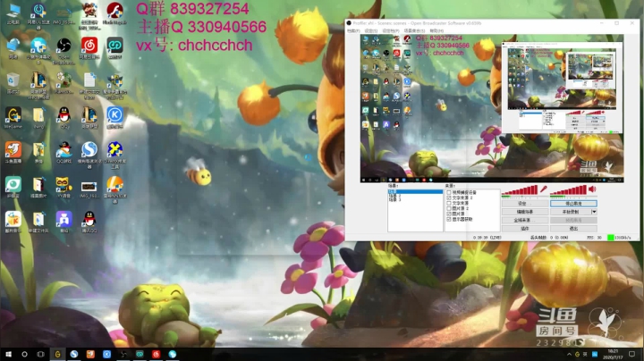Click the speaker mute icon in OBS
This screenshot has height=361, width=644.
click(x=592, y=189)
